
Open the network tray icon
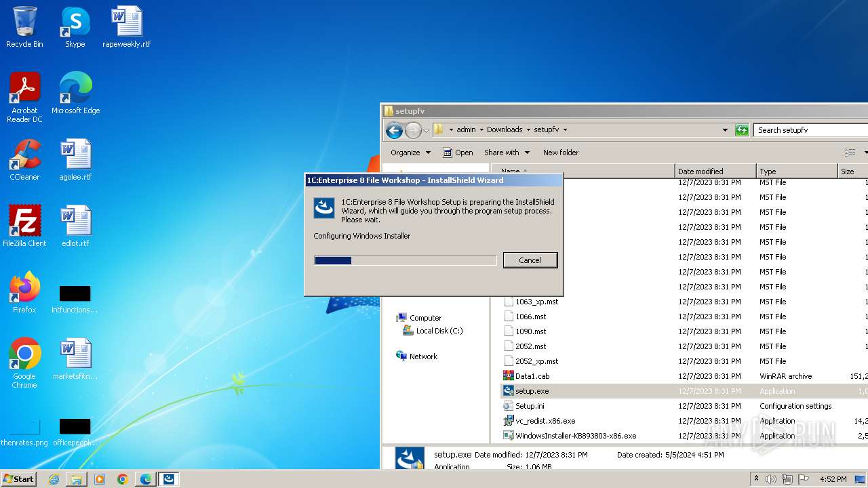click(x=787, y=479)
